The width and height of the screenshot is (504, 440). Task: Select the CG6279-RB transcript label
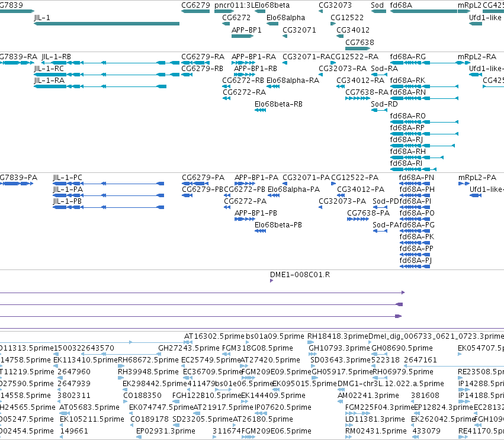click(x=202, y=69)
